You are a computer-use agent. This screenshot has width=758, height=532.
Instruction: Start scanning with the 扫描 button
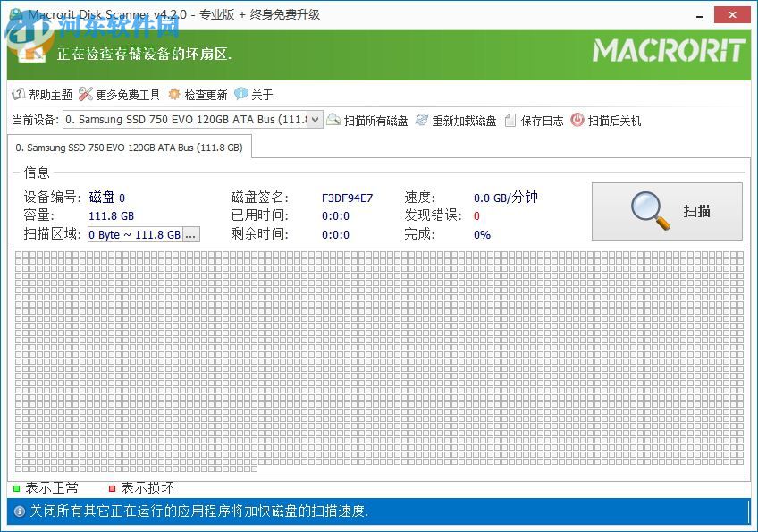(667, 212)
